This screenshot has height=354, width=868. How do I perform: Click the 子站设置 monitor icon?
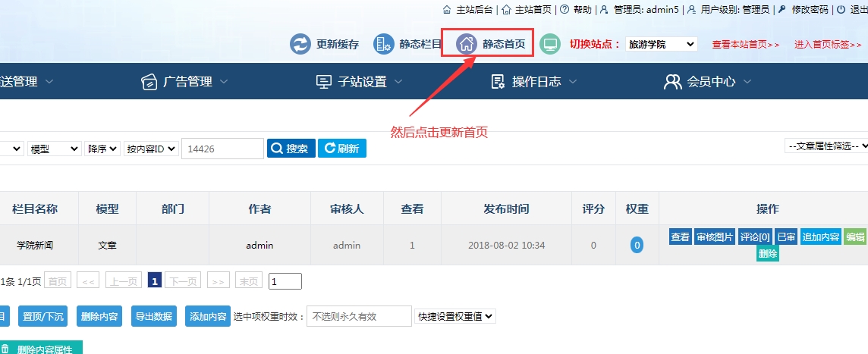click(324, 82)
